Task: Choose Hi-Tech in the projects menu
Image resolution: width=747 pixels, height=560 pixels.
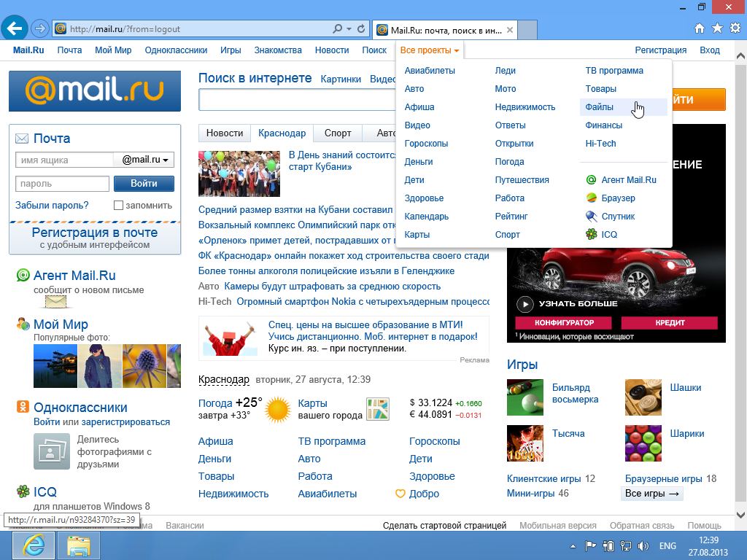Action: (x=601, y=144)
